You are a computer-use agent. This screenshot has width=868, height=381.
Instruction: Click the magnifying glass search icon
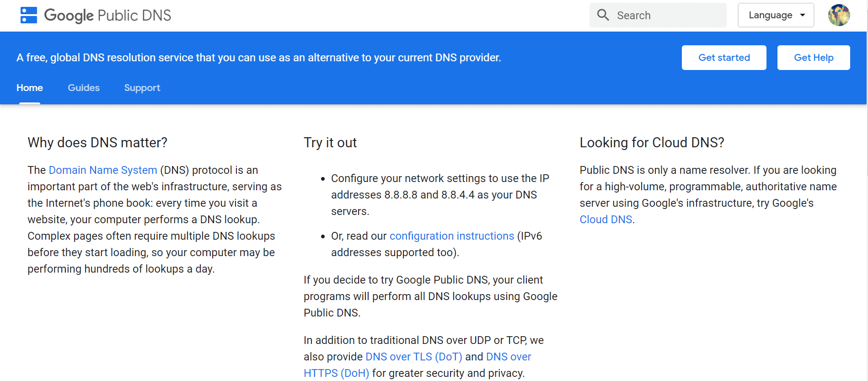pos(603,15)
